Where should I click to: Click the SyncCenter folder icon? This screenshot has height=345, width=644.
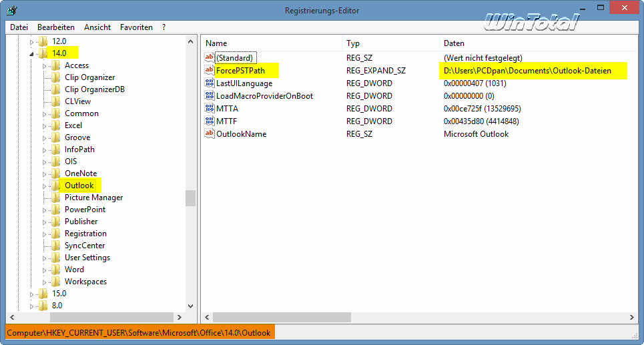pyautogui.click(x=55, y=245)
